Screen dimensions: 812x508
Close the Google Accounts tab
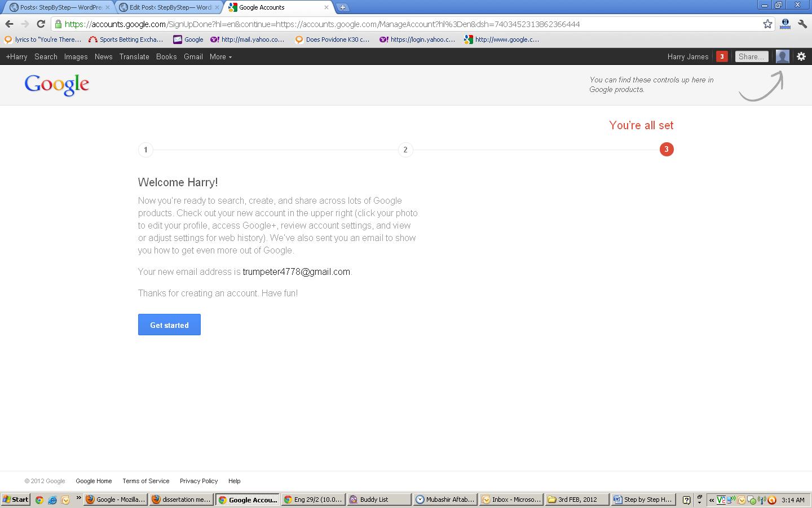326,7
